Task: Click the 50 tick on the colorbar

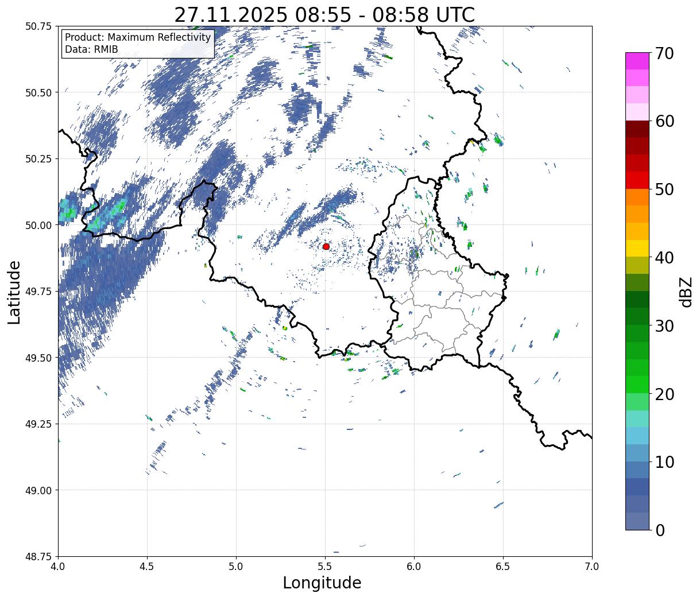Action: point(664,189)
